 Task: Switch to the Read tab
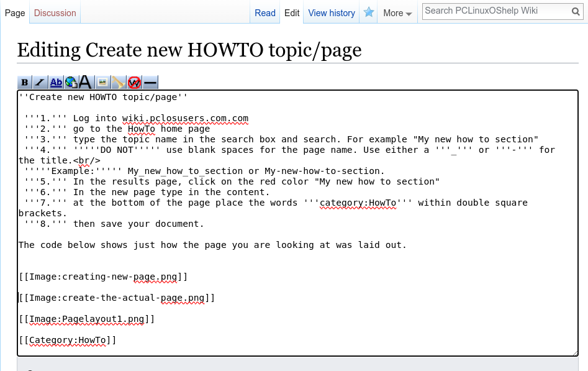pyautogui.click(x=265, y=13)
